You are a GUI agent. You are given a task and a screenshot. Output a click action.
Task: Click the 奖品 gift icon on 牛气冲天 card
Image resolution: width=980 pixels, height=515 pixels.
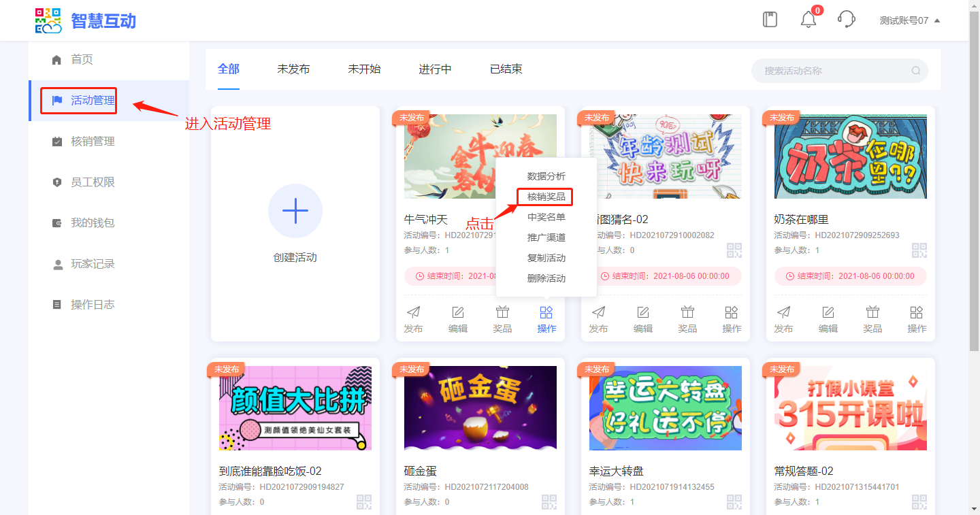[502, 312]
